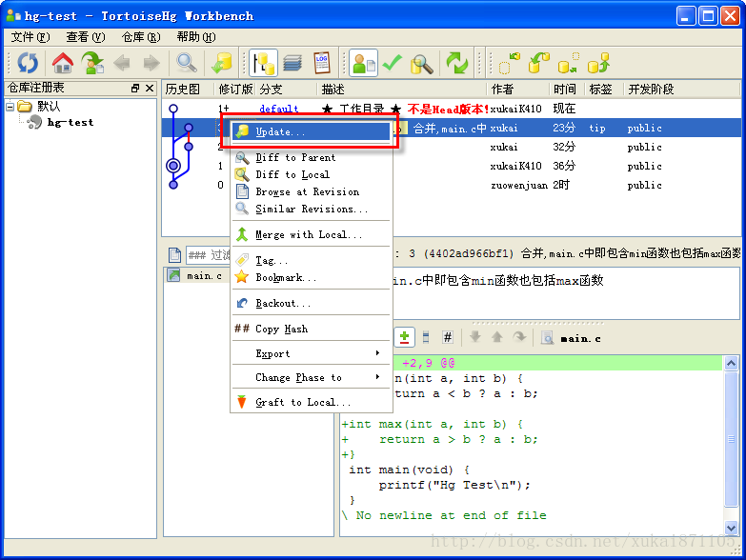Viewport: 746px width, 560px height.
Task: Collapse the 默认 tree group
Action: [x=10, y=107]
